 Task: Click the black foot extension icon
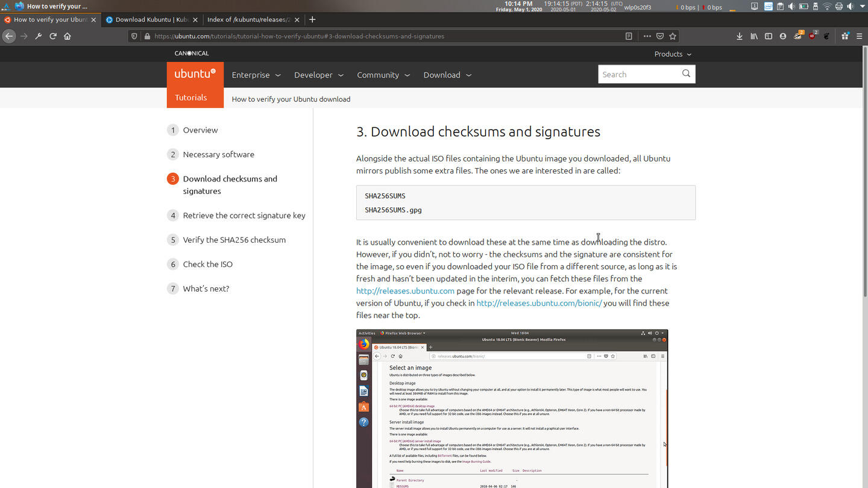(827, 36)
